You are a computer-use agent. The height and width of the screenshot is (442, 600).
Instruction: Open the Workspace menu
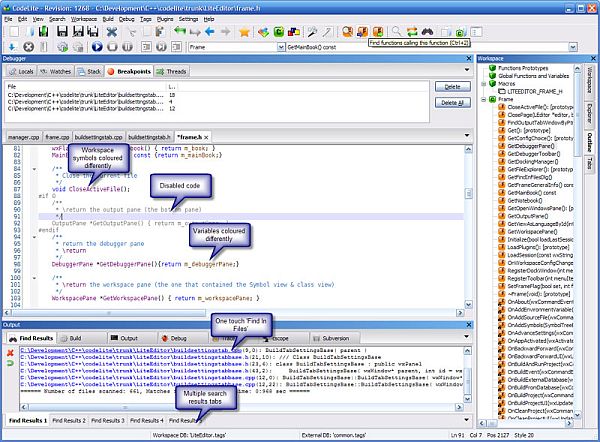(x=84, y=19)
